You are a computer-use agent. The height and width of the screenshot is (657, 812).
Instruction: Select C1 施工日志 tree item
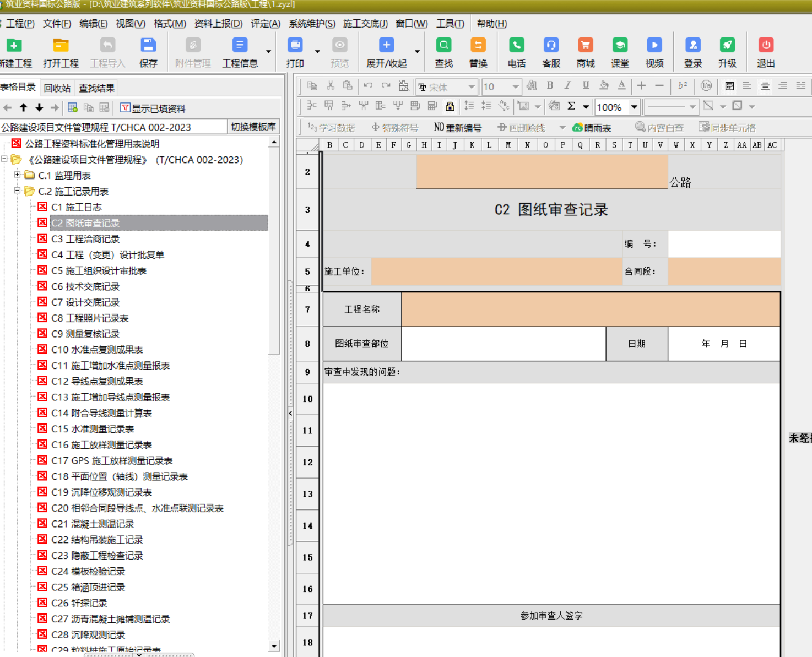coord(77,207)
